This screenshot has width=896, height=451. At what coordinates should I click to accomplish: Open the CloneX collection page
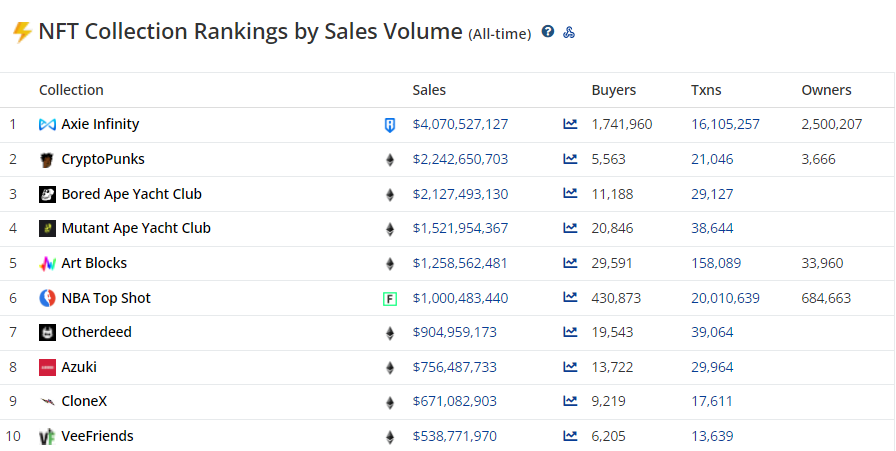84,401
